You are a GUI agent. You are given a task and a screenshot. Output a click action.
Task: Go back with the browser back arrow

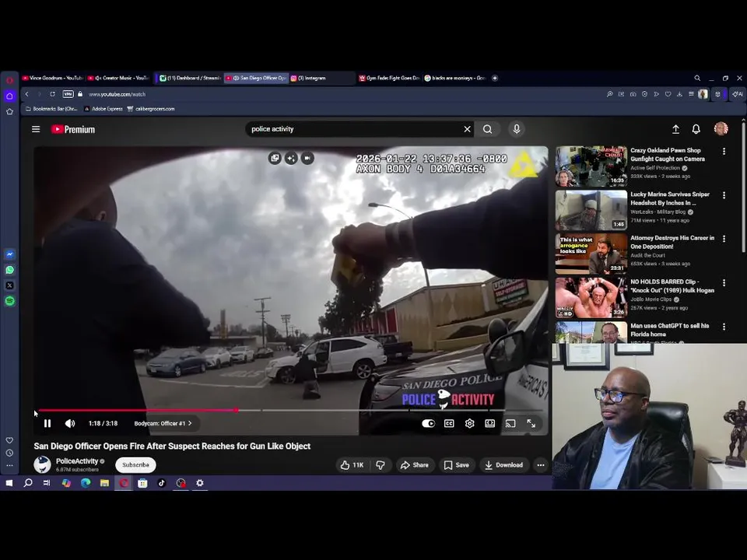click(x=27, y=94)
